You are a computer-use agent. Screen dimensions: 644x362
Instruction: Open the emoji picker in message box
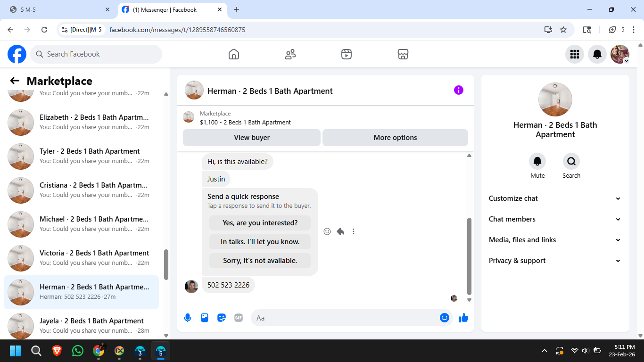coord(445,318)
